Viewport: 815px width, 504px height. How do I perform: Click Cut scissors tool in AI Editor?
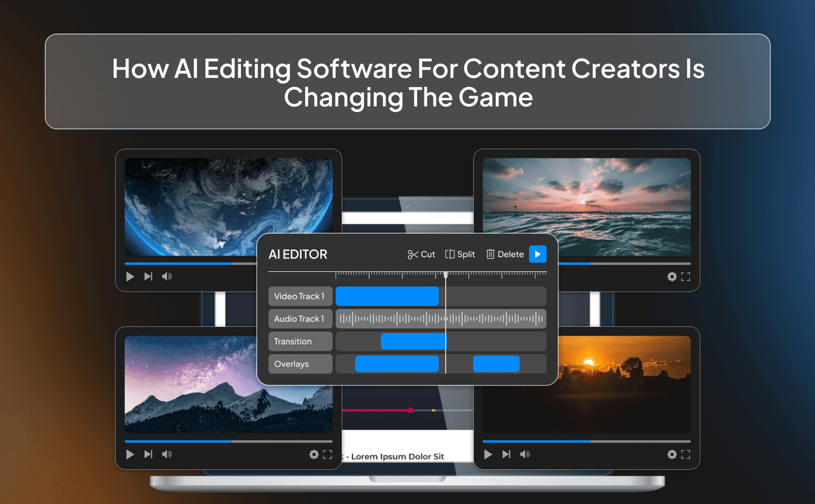point(421,255)
